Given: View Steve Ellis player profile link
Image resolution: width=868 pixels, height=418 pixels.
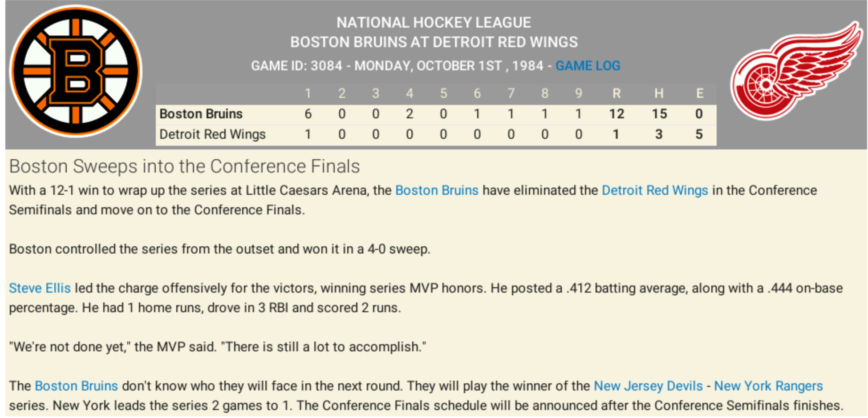Looking at the screenshot, I should point(40,288).
